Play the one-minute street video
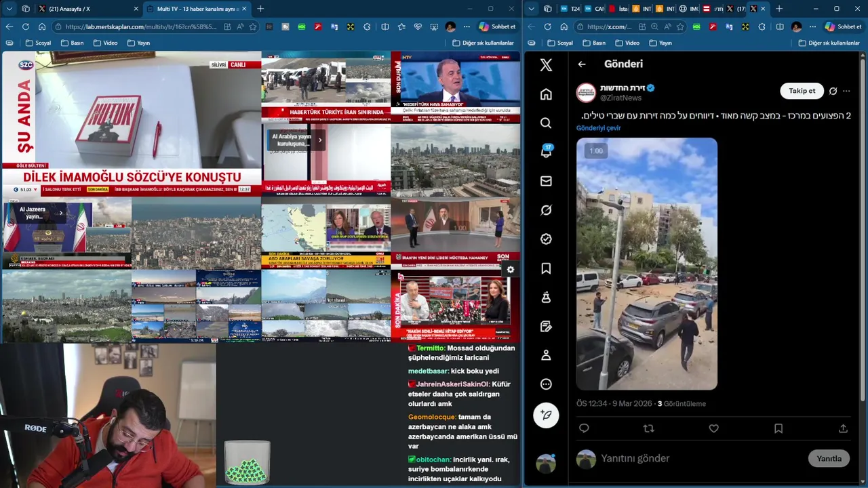The image size is (868, 488). point(647,264)
